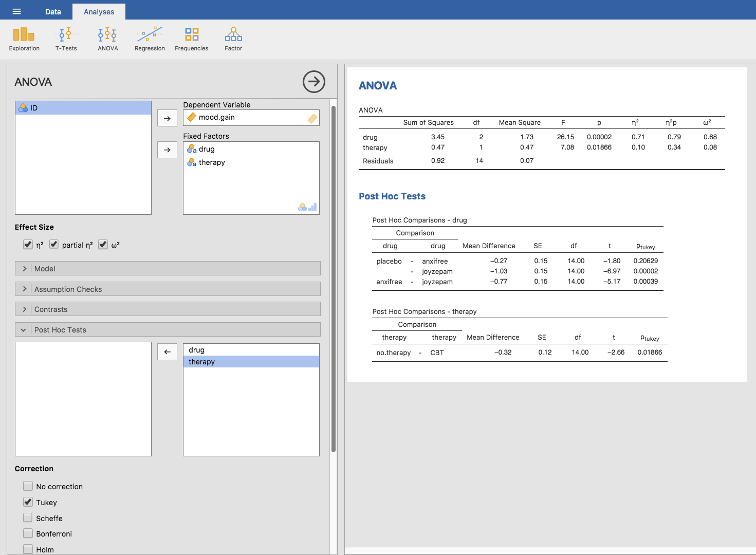The height and width of the screenshot is (555, 756).
Task: Click the allowed-types icon in Fixed Factors box
Action: coord(307,207)
